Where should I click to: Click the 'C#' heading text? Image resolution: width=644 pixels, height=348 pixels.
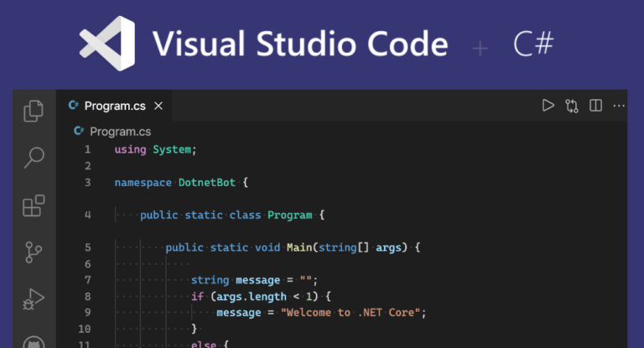click(533, 44)
